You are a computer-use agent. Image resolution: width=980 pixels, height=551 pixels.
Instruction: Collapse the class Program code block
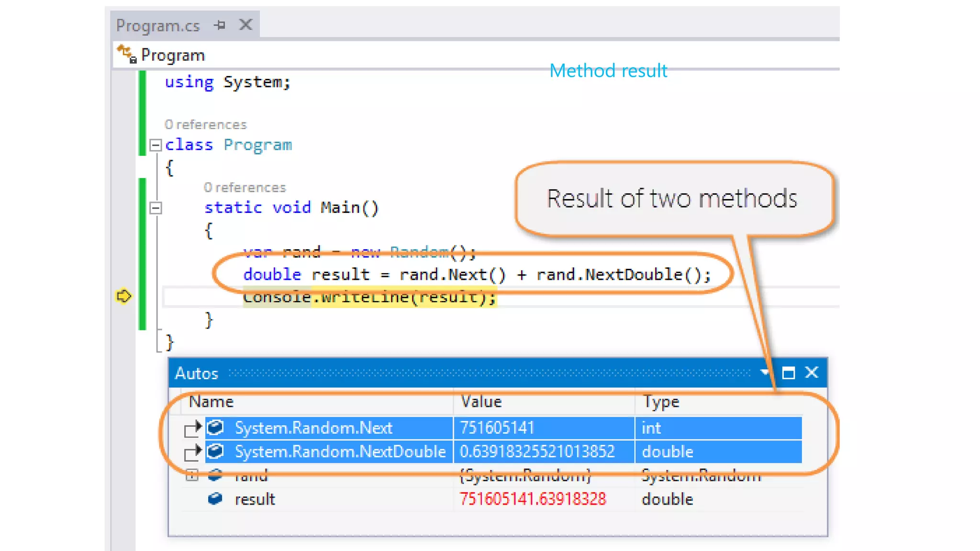click(x=156, y=145)
